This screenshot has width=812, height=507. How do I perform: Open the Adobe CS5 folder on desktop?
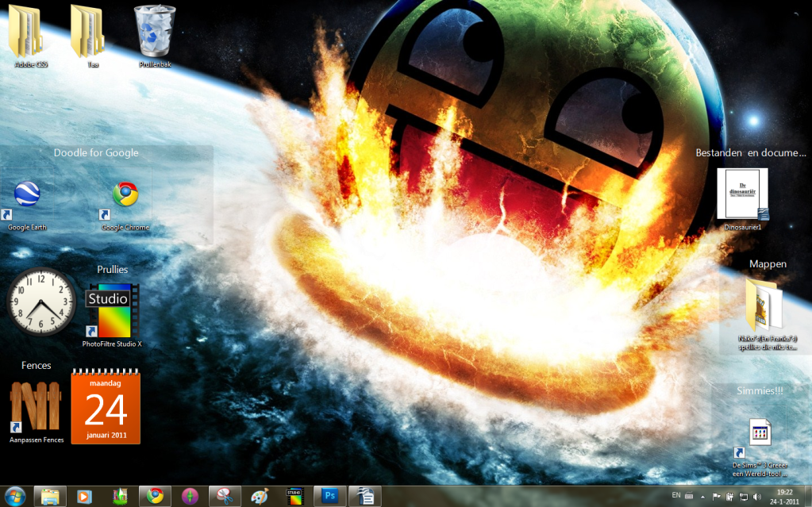[29, 35]
